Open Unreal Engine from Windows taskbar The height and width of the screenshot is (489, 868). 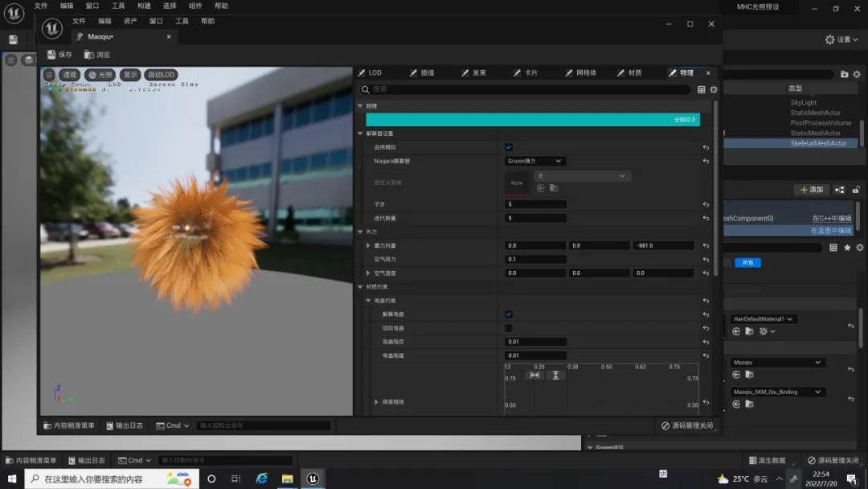[313, 479]
